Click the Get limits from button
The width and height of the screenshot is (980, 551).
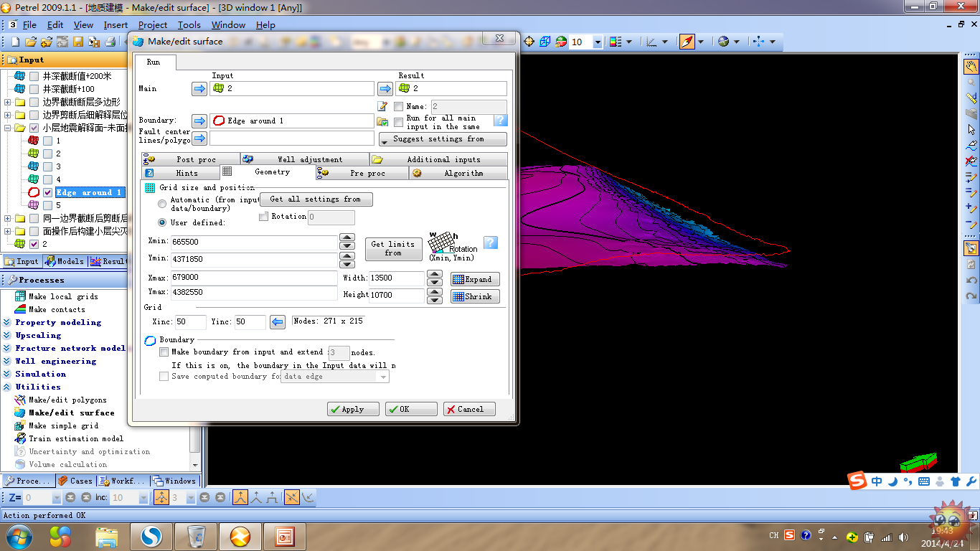[x=392, y=248]
